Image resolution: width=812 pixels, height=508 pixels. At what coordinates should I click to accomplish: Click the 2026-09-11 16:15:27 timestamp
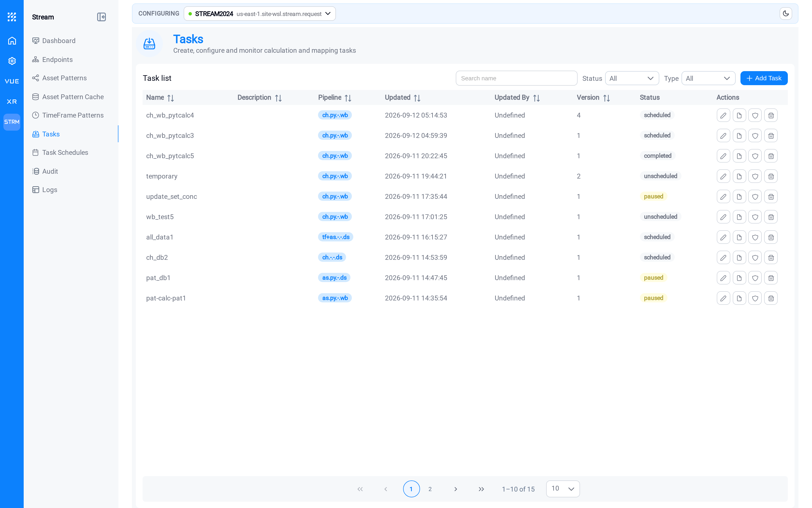pos(416,237)
